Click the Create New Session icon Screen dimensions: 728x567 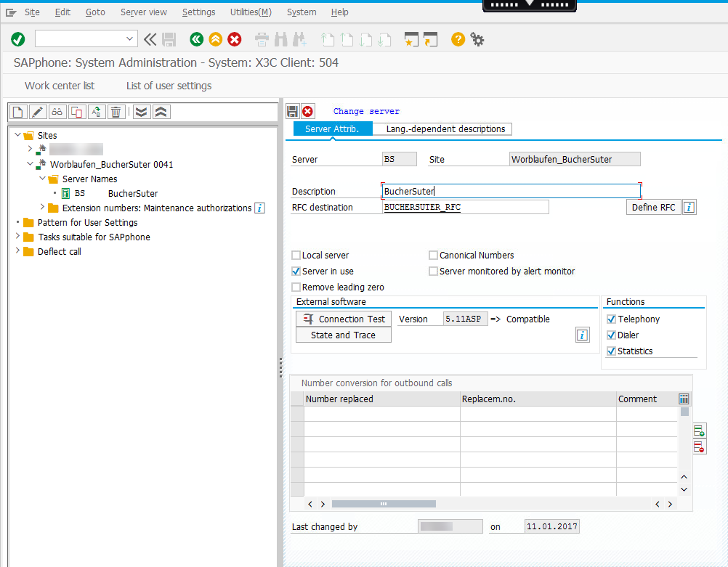[411, 39]
